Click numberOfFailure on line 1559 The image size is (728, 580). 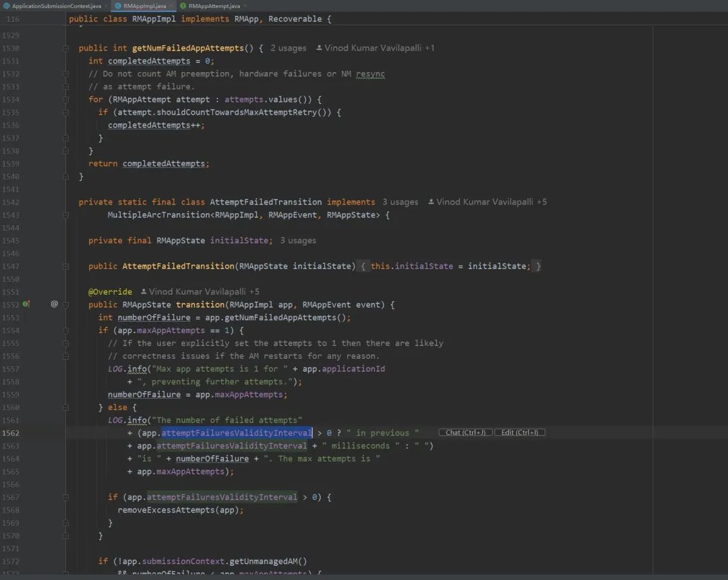[144, 395]
